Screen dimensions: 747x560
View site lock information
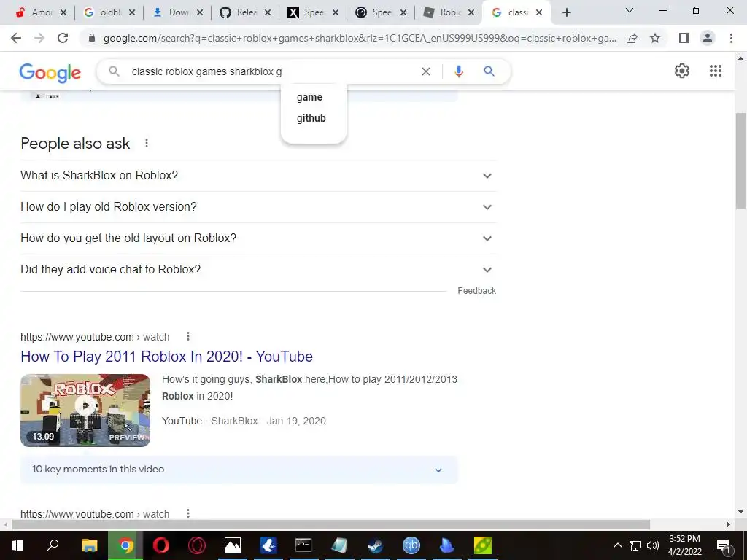coord(92,38)
